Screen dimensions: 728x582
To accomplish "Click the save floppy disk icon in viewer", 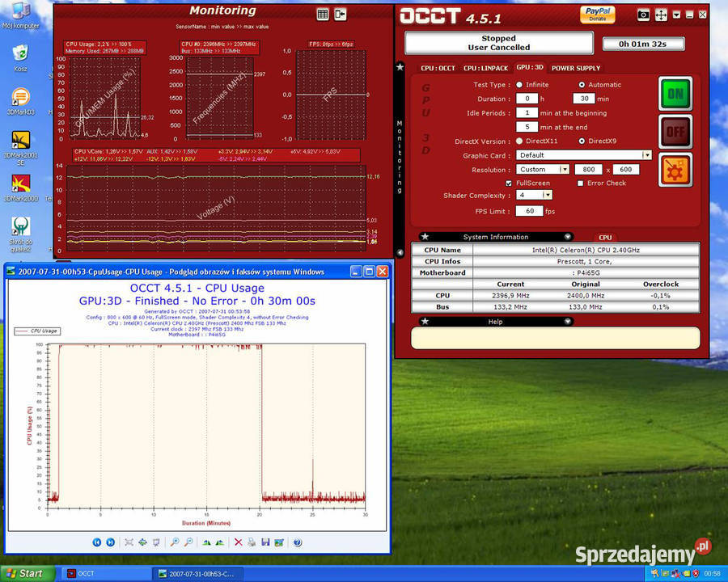I will point(265,542).
